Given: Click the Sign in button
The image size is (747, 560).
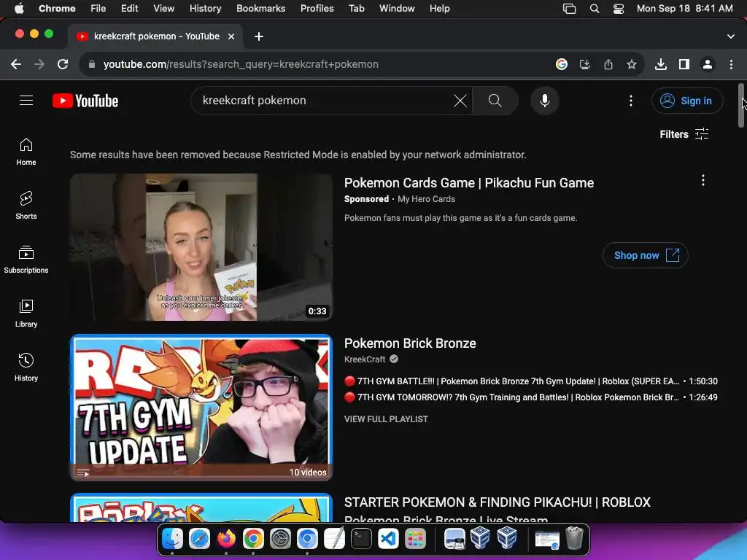Looking at the screenshot, I should (687, 101).
